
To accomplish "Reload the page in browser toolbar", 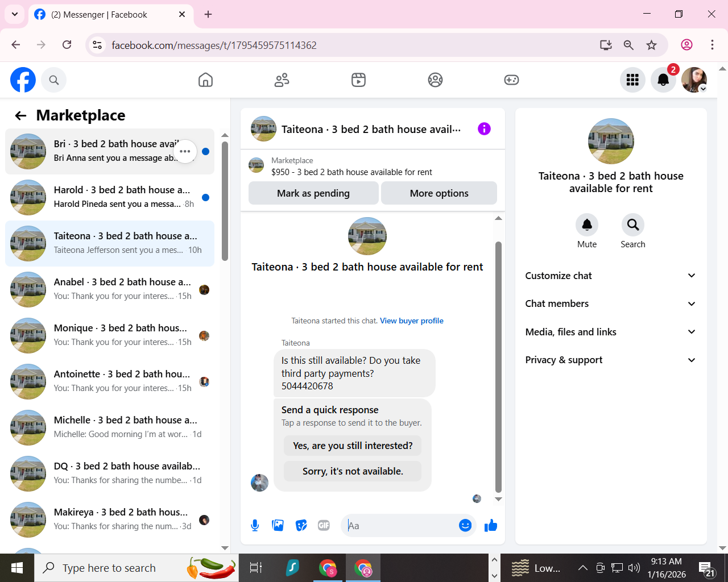I will [67, 45].
